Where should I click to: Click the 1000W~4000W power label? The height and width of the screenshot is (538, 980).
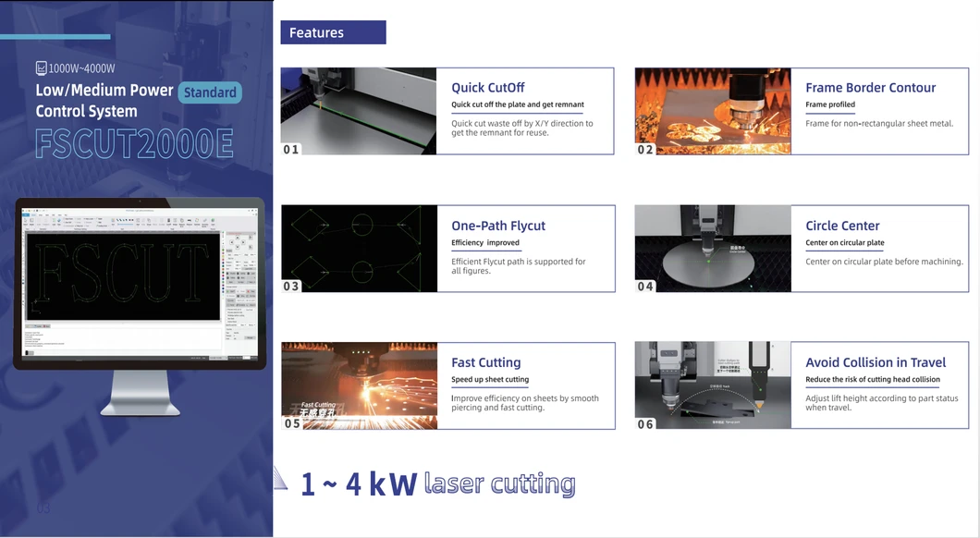82,68
